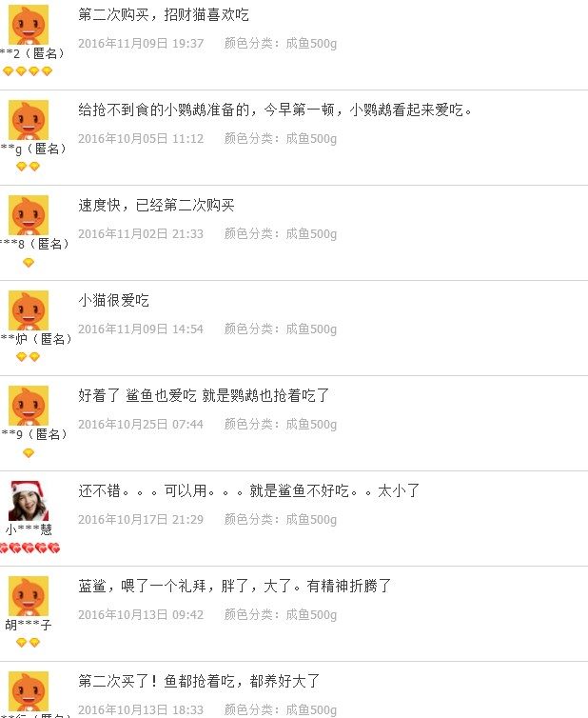The height and width of the screenshot is (718, 588).
Task: Click the two diamonds under 胡***子
Action: point(28,643)
